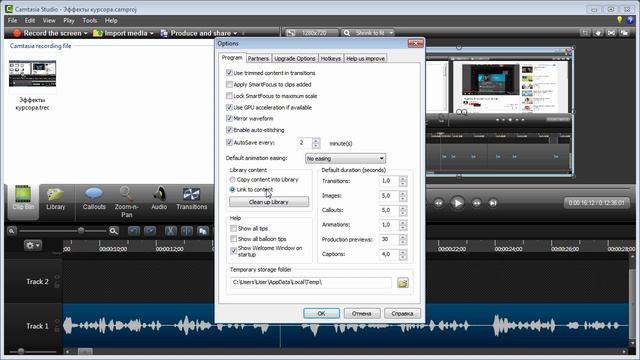Viewport: 640px width, 360px height.
Task: Toggle Show Welcome Window on startup
Action: 233,251
